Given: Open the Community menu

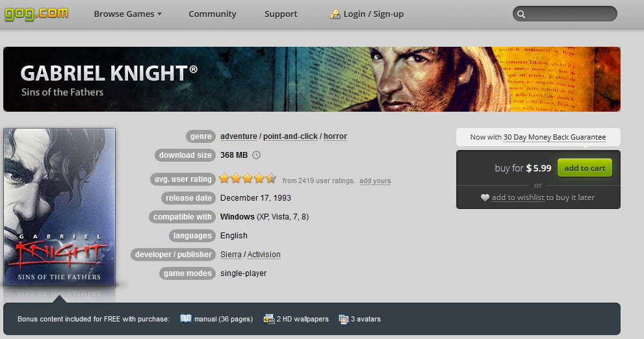Looking at the screenshot, I should click(213, 14).
